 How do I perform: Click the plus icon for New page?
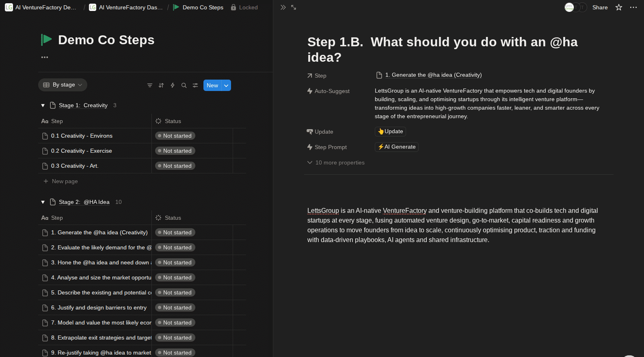pos(46,181)
